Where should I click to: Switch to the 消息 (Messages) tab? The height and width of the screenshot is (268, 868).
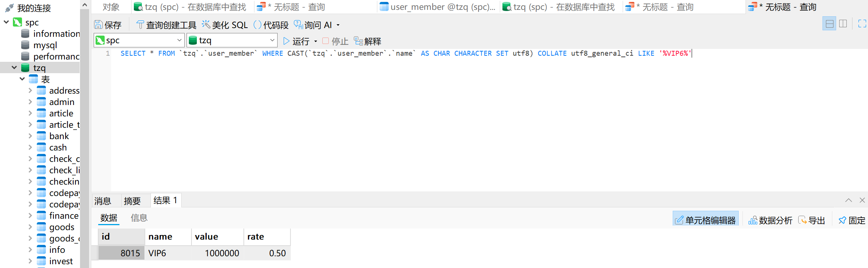tap(103, 201)
